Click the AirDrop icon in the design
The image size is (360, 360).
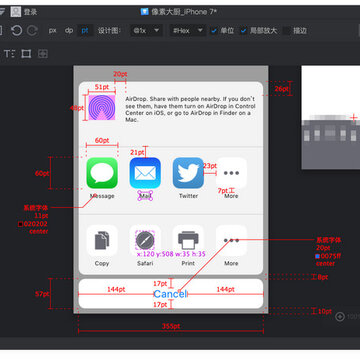click(x=102, y=107)
